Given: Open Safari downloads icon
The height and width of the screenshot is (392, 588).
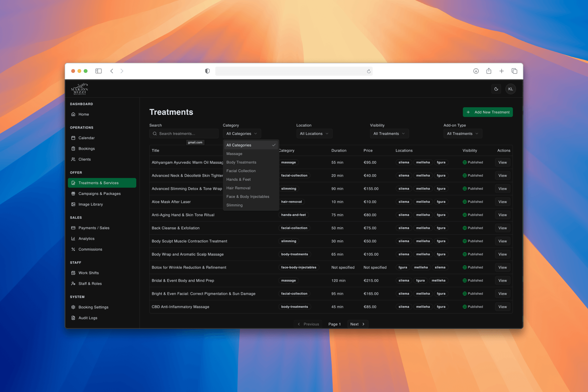Looking at the screenshot, I should click(476, 71).
